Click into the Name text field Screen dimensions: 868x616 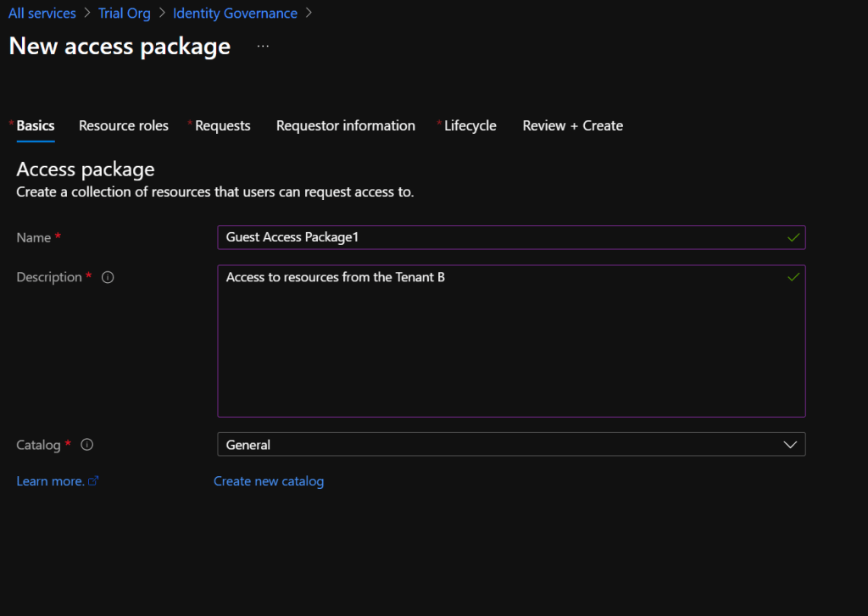(500, 238)
